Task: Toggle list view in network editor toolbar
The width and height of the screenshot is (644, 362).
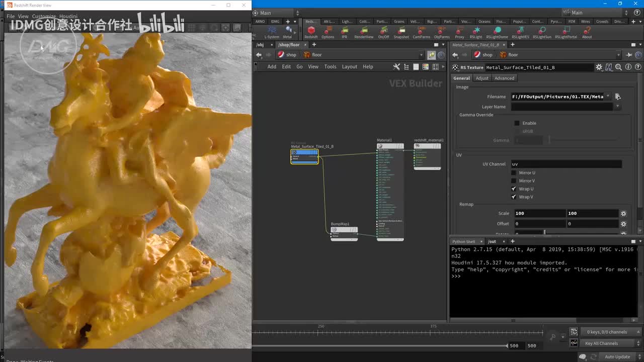Action: tap(416, 66)
